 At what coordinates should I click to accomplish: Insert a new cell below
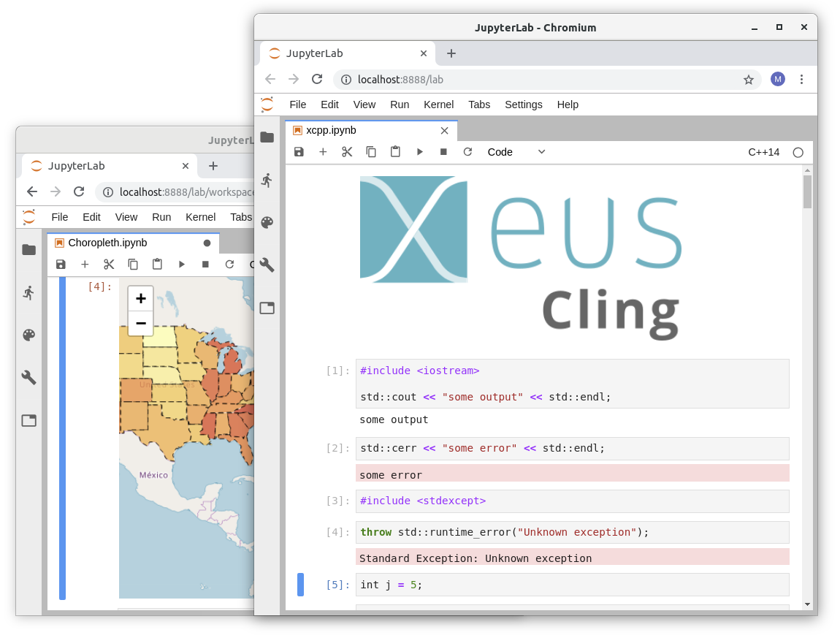pyautogui.click(x=323, y=151)
